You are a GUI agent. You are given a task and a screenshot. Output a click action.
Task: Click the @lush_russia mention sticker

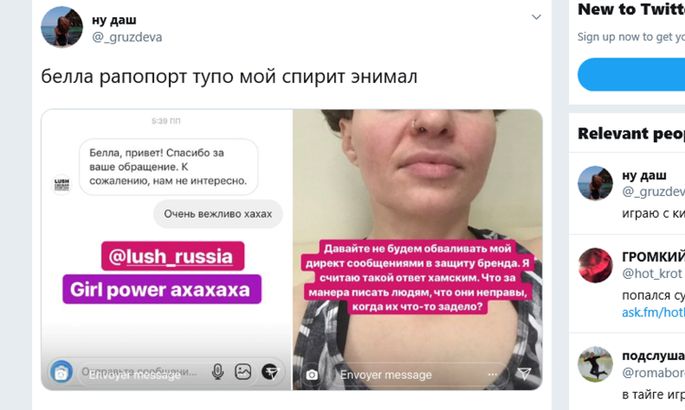173,256
